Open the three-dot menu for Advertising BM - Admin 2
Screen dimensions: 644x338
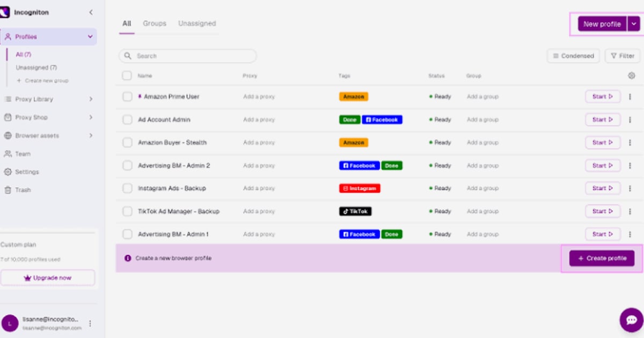click(630, 166)
